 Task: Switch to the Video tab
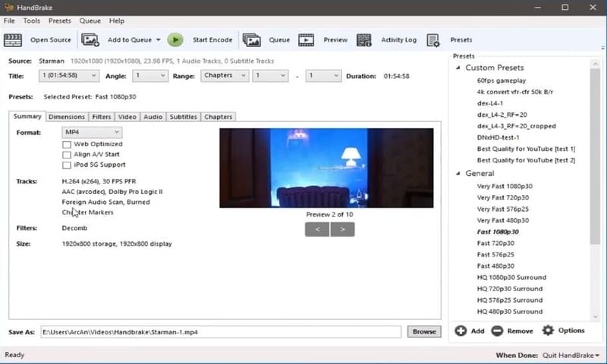127,117
